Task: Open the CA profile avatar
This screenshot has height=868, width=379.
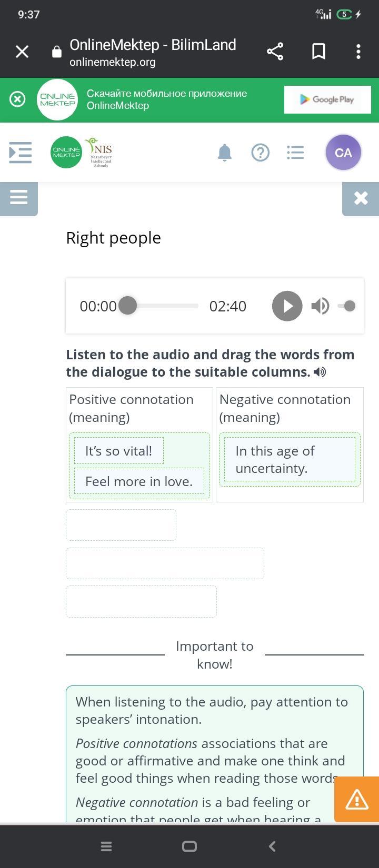Action: [x=343, y=153]
